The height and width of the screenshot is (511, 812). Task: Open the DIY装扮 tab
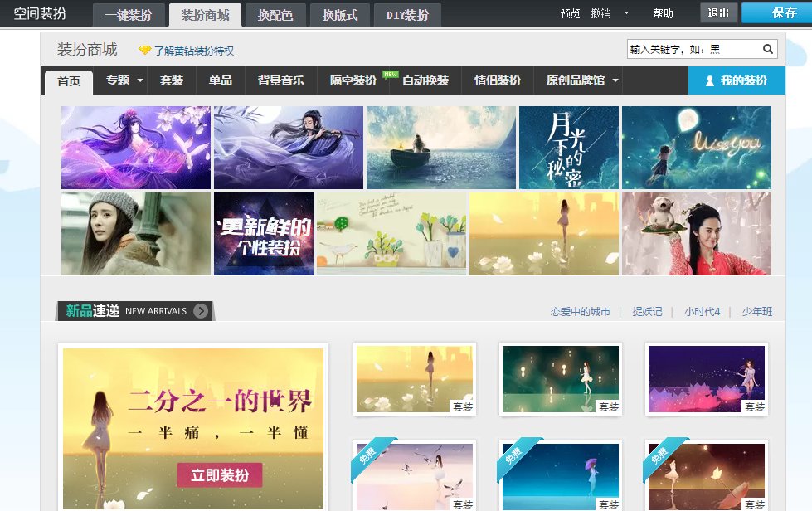pos(407,14)
